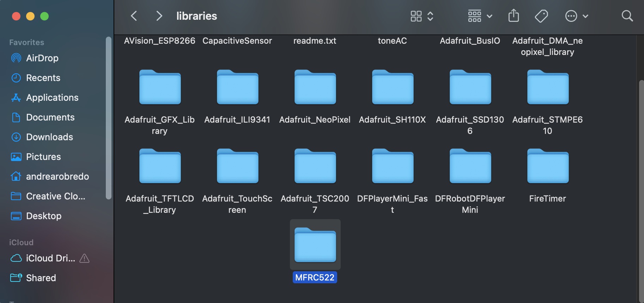644x303 pixels.
Task: Click the Adafruit_DMA_neopixel_library label
Action: click(x=548, y=46)
